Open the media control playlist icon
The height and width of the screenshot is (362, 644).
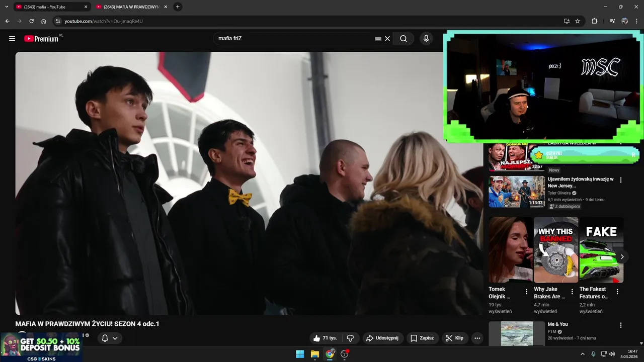pyautogui.click(x=612, y=21)
